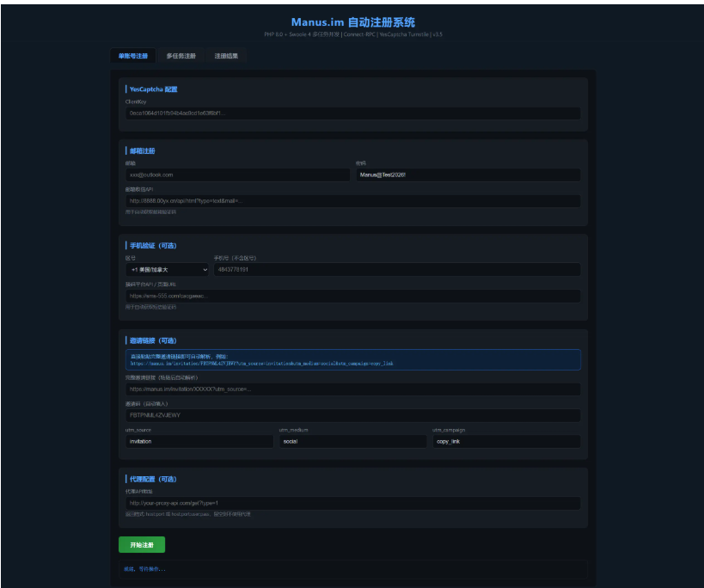Click the utm_campaign field containing copy_link
The height and width of the screenshot is (588, 704).
[506, 442]
